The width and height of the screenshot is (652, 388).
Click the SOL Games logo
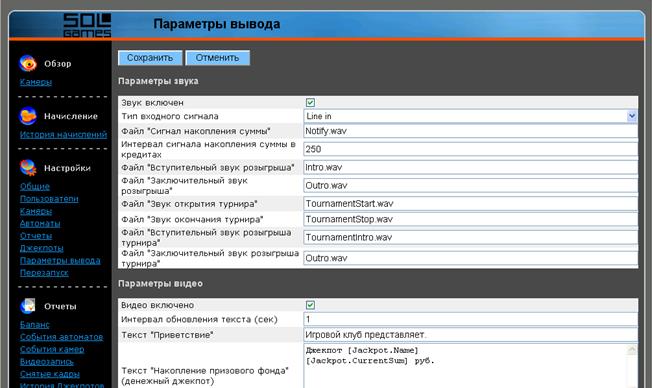click(87, 25)
